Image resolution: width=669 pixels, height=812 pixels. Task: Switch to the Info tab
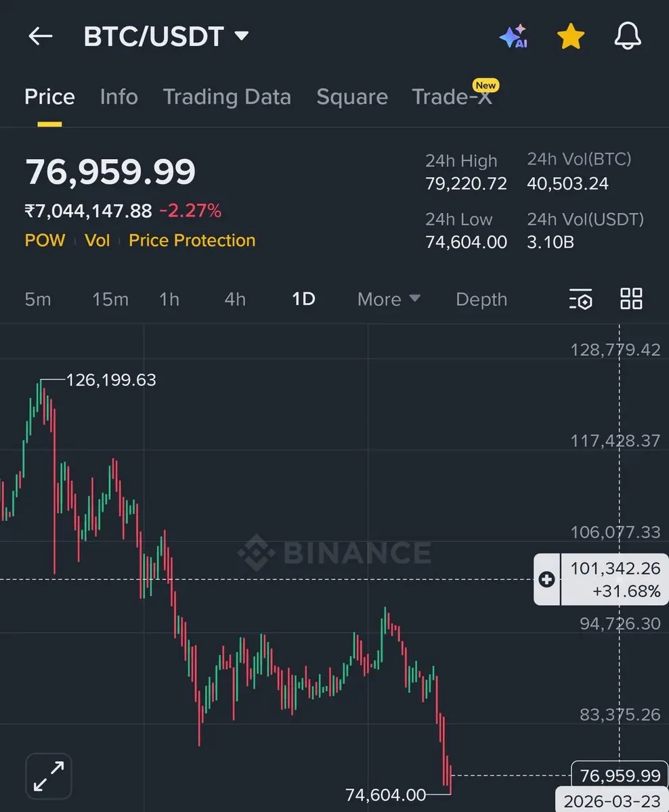click(118, 97)
